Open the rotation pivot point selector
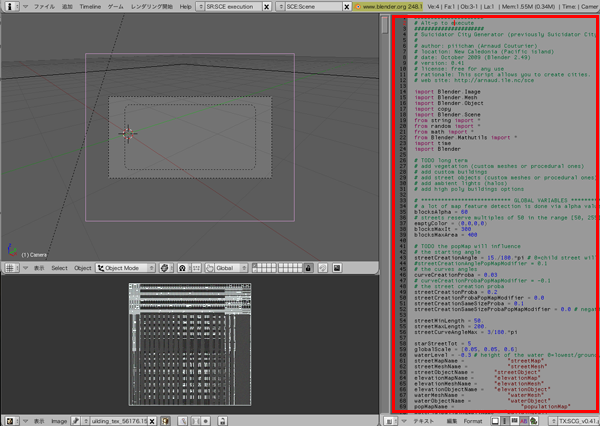 [x=183, y=268]
